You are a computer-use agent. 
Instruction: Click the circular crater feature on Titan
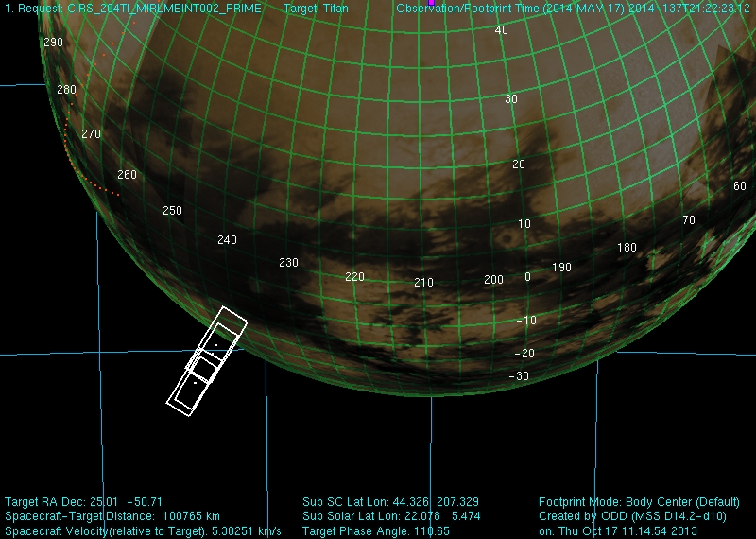[507, 239]
